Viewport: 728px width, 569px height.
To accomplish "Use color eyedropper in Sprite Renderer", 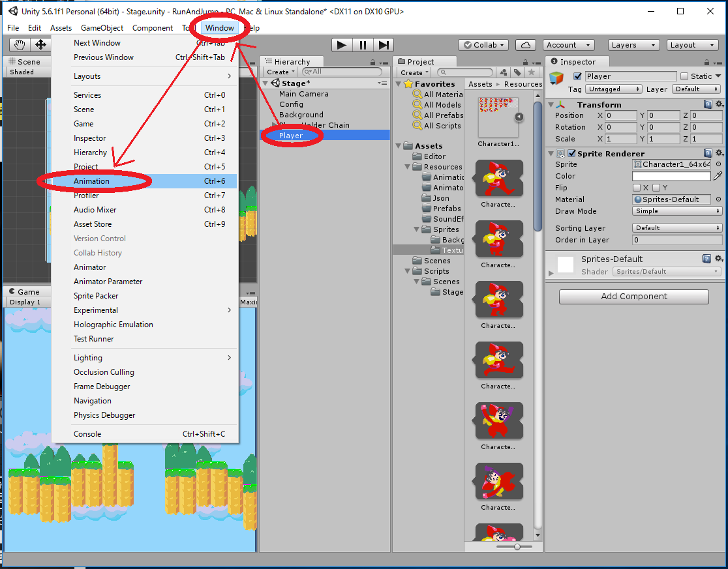I will point(718,176).
